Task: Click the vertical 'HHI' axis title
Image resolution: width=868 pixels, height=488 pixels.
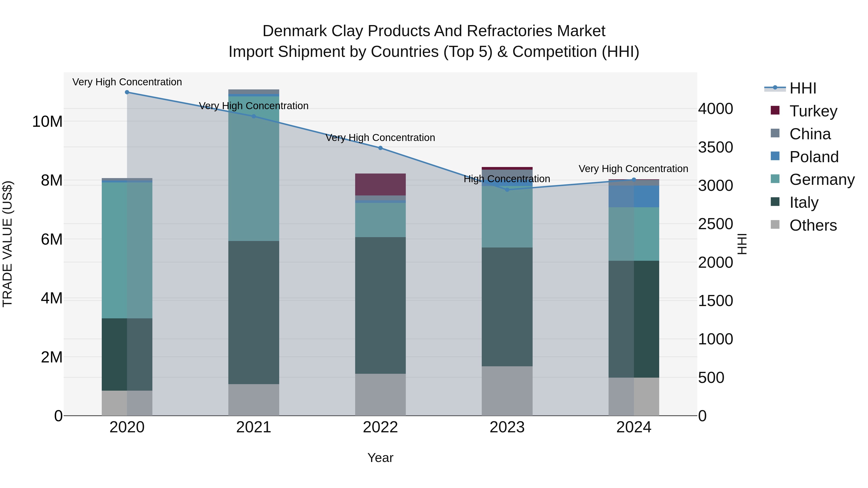Action: click(x=743, y=244)
